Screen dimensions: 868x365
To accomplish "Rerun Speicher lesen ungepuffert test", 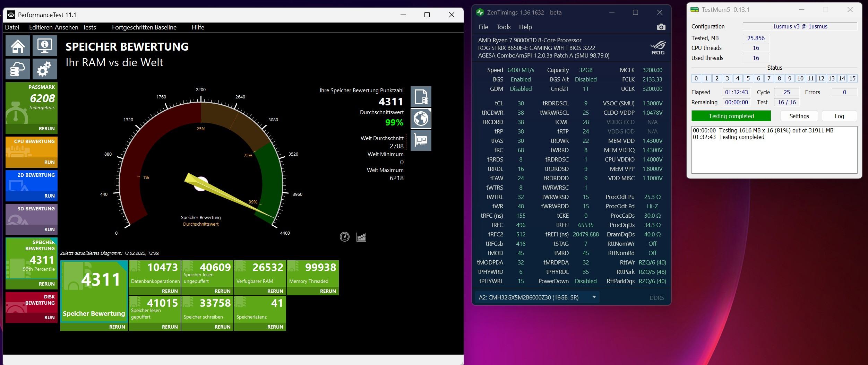I will 223,291.
